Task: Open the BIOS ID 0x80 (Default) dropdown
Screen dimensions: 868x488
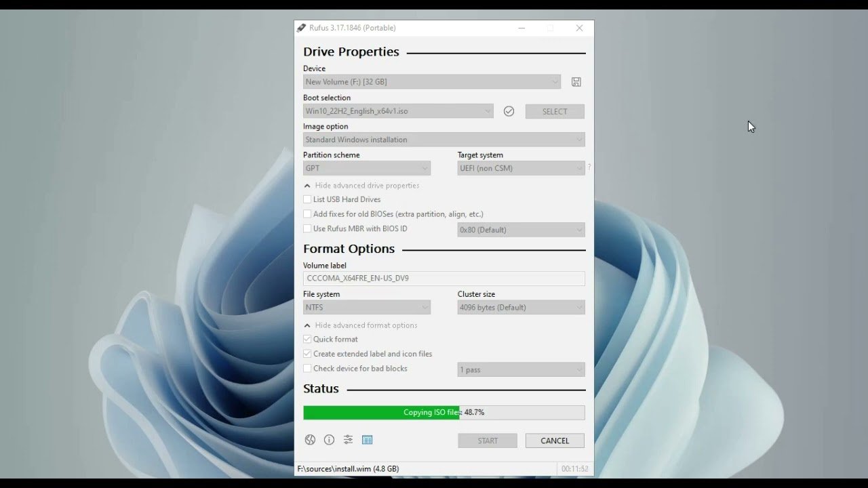Action: coord(521,230)
